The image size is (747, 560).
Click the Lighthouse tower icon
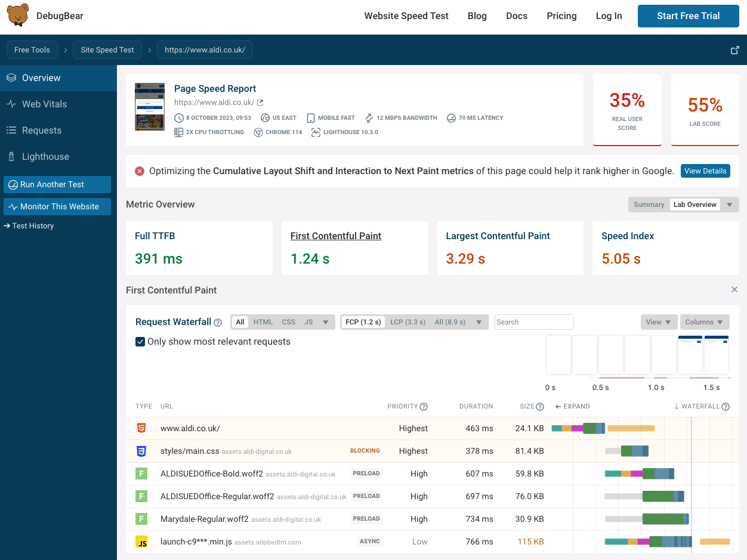pos(11,156)
